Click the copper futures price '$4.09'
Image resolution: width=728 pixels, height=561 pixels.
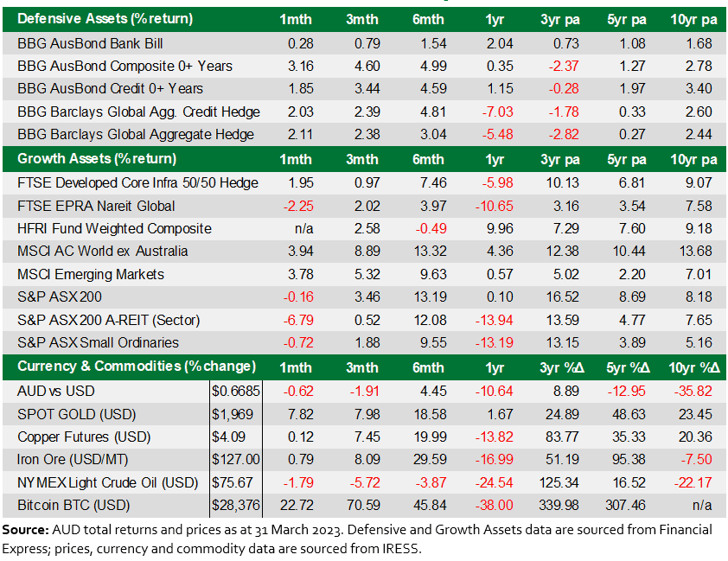click(228, 437)
